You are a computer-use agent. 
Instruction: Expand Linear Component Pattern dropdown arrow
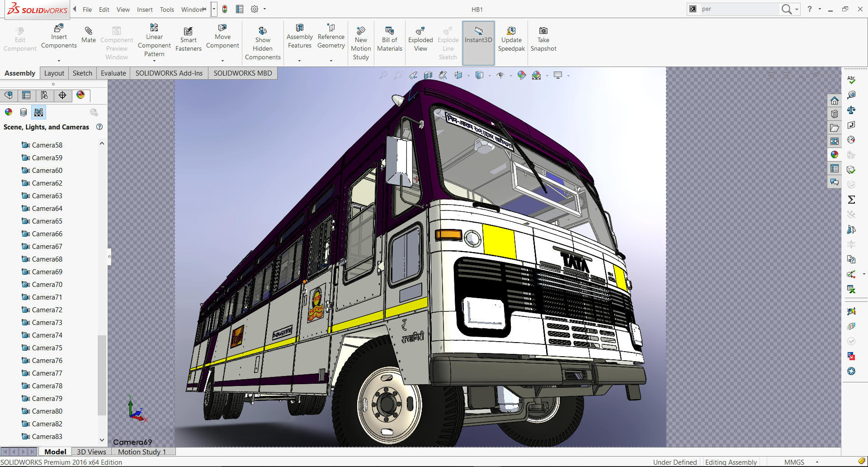point(154,61)
